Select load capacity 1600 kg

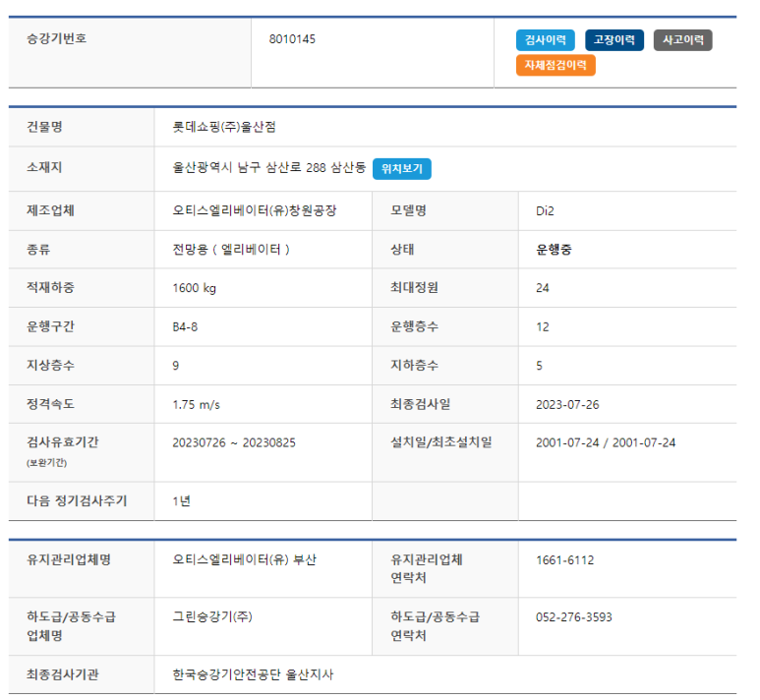point(195,288)
